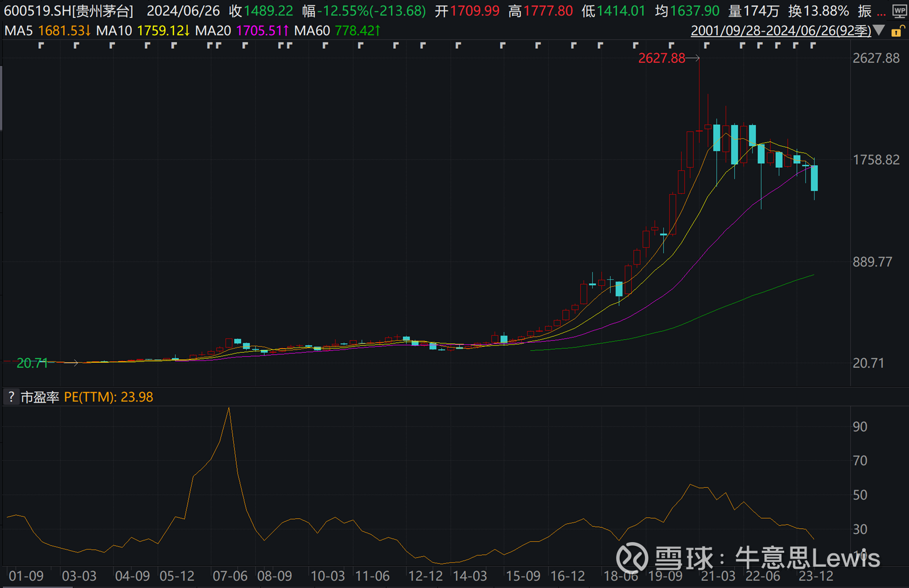
Task: Select the 19-09 date on the time axis
Action: pos(665,576)
